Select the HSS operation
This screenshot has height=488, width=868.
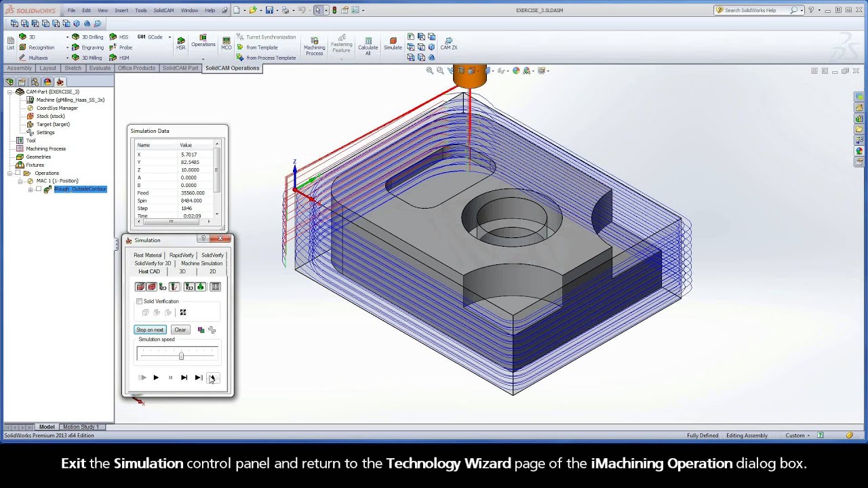pyautogui.click(x=119, y=37)
